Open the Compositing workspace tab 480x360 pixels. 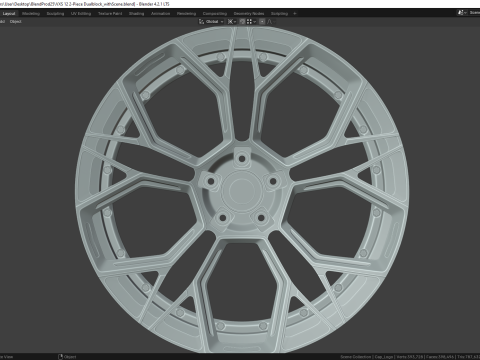(x=215, y=14)
